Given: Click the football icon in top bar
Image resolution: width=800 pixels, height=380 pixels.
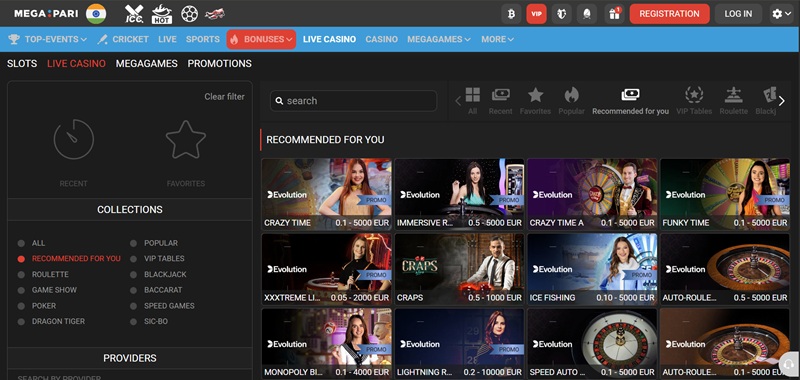Looking at the screenshot, I should [x=189, y=14].
